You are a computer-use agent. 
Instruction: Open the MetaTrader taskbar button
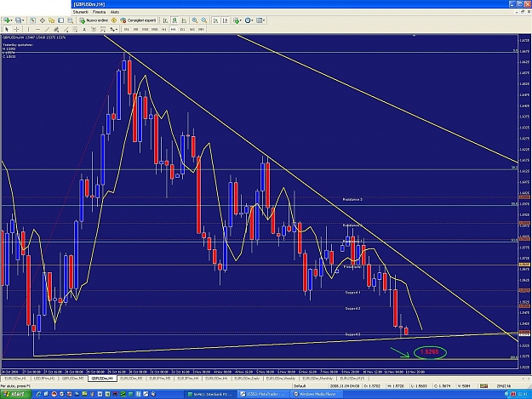point(263,394)
